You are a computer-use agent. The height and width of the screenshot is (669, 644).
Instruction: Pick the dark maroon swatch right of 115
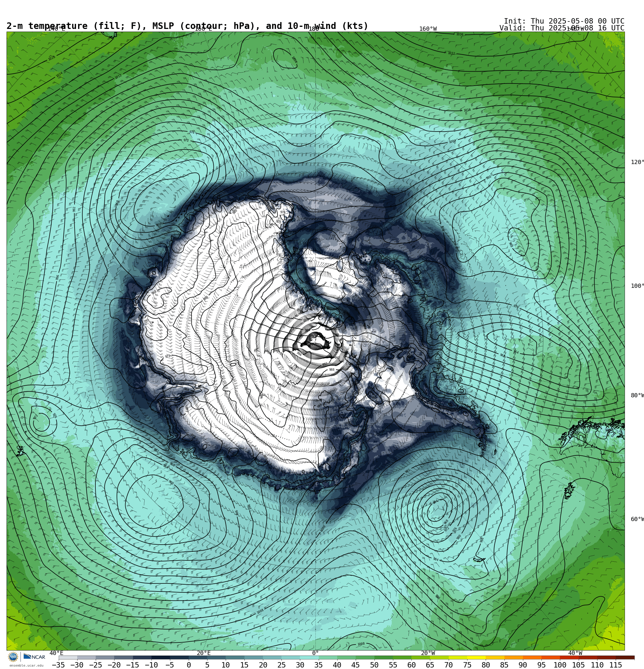point(625,657)
